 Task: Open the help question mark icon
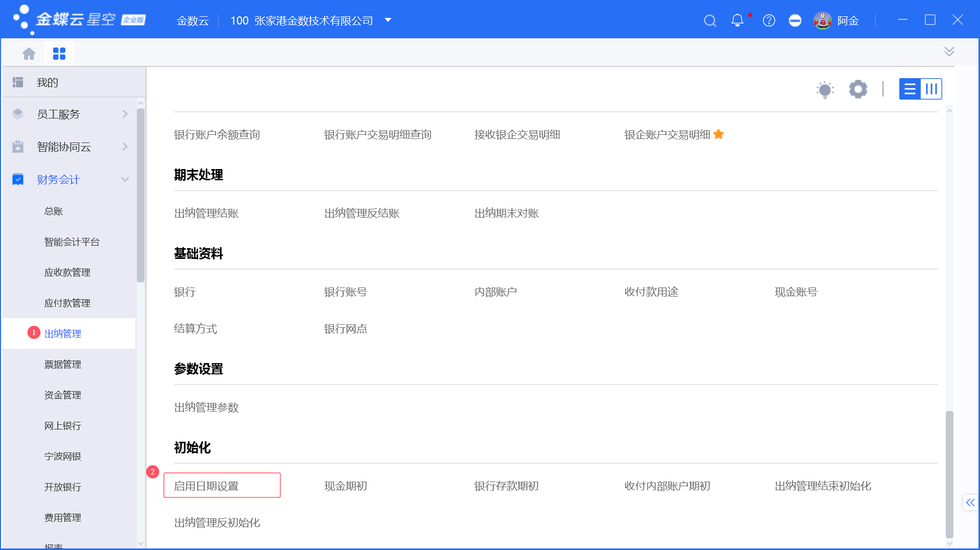(769, 20)
